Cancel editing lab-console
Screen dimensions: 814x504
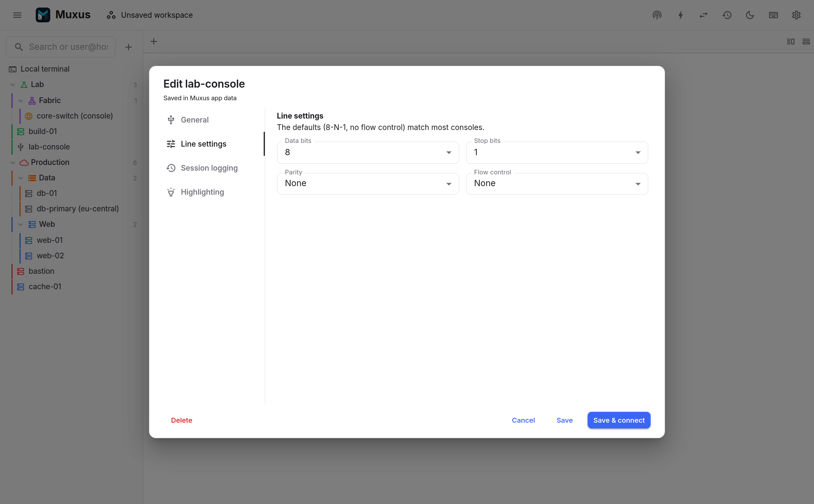523,420
